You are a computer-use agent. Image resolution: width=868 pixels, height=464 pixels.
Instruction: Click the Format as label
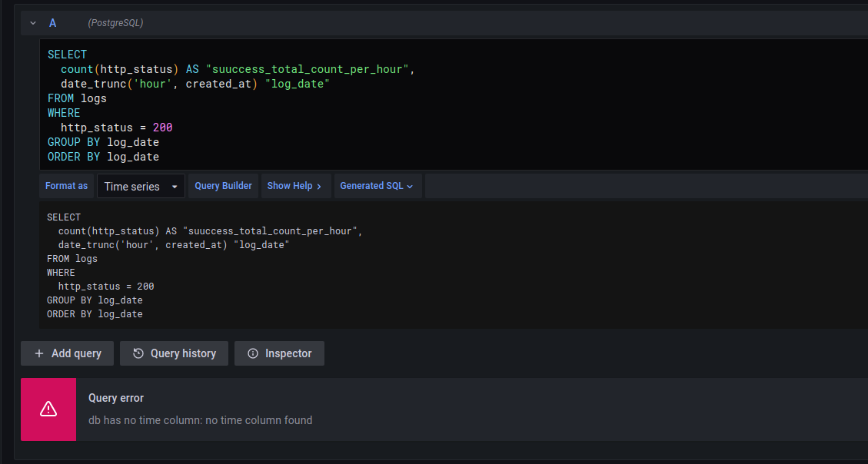tap(66, 186)
